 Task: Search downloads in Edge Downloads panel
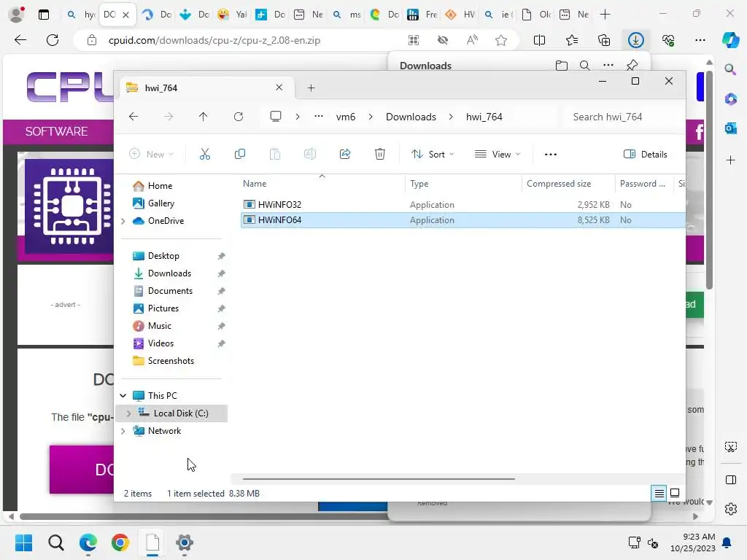click(584, 66)
